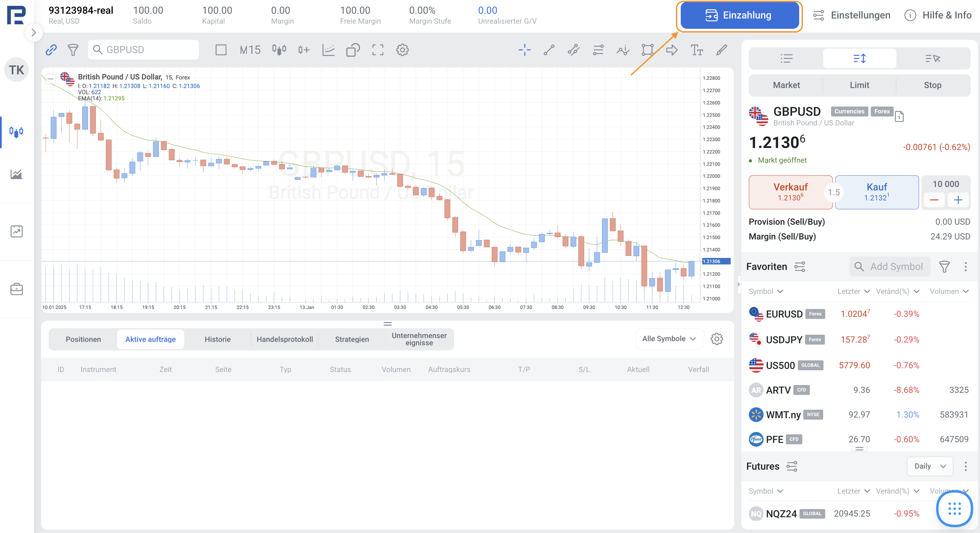Open symbol info document for GBPUSD
The image size is (980, 533).
coord(899,116)
